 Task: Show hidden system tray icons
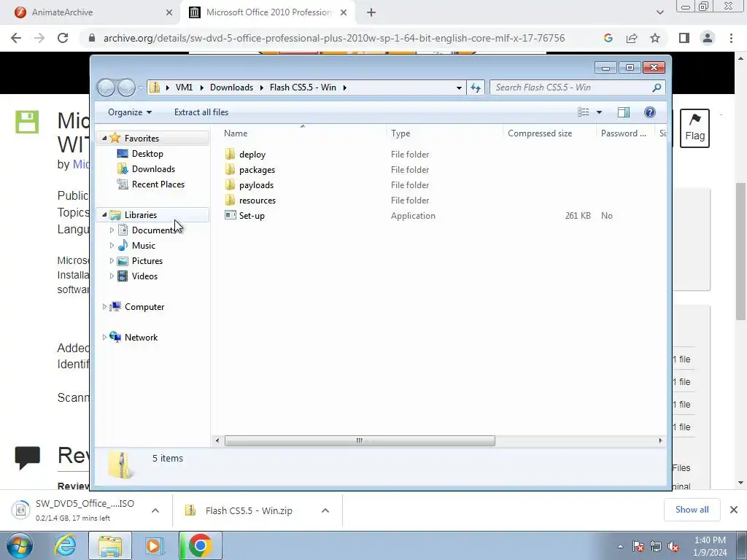pos(620,547)
